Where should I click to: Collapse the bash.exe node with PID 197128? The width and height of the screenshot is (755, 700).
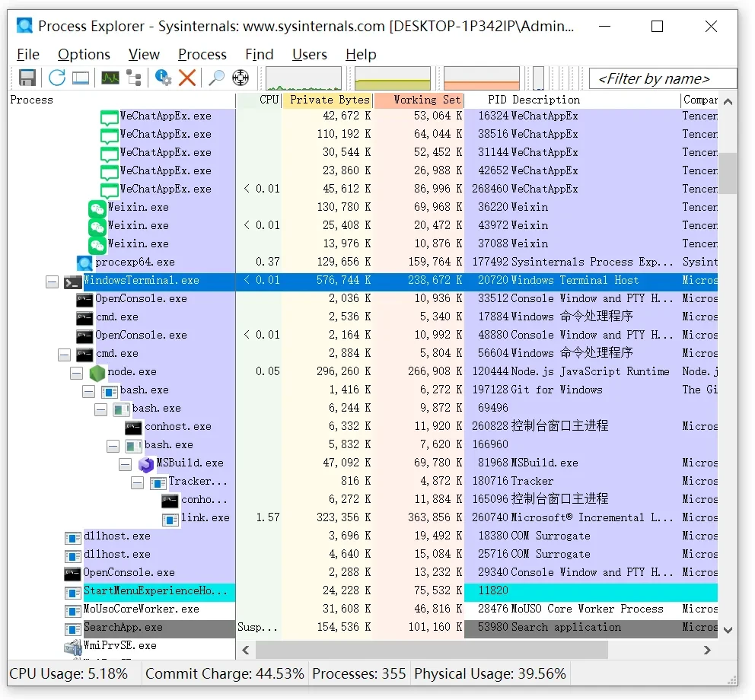(88, 391)
